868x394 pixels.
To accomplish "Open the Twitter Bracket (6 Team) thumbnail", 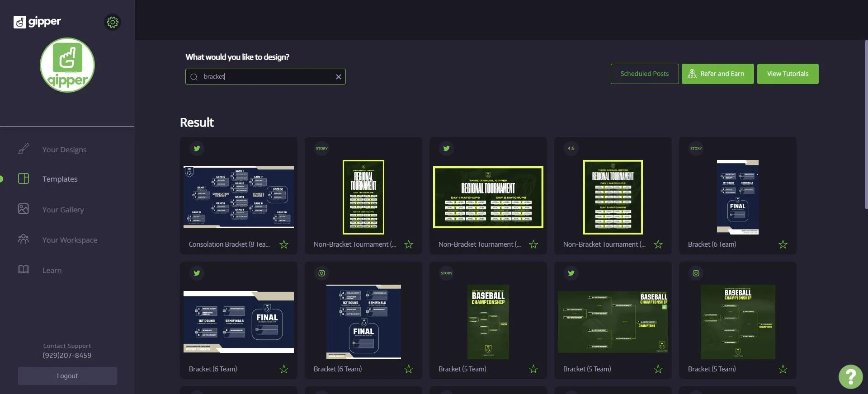I will (239, 322).
